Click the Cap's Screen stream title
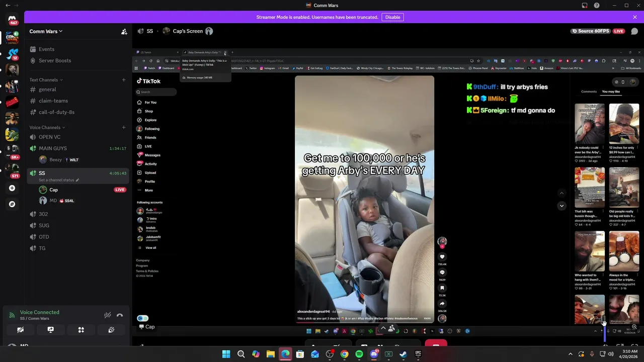This screenshot has width=644, height=362. click(x=188, y=31)
